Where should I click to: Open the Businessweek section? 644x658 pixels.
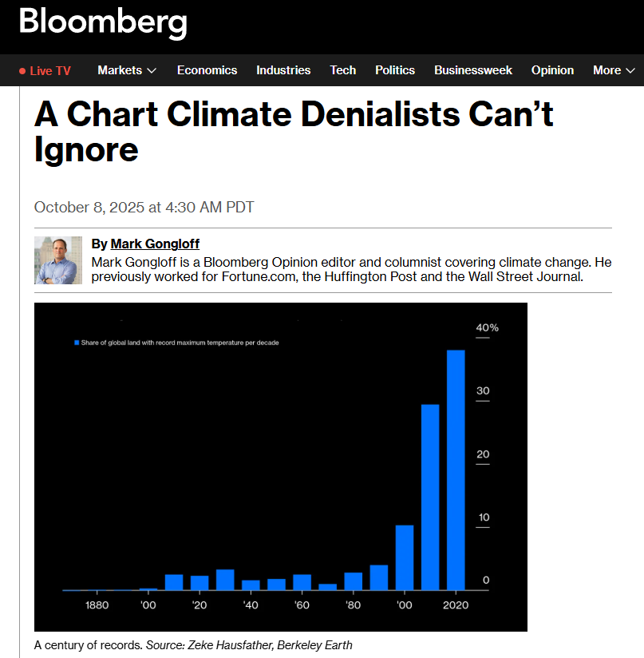point(473,70)
